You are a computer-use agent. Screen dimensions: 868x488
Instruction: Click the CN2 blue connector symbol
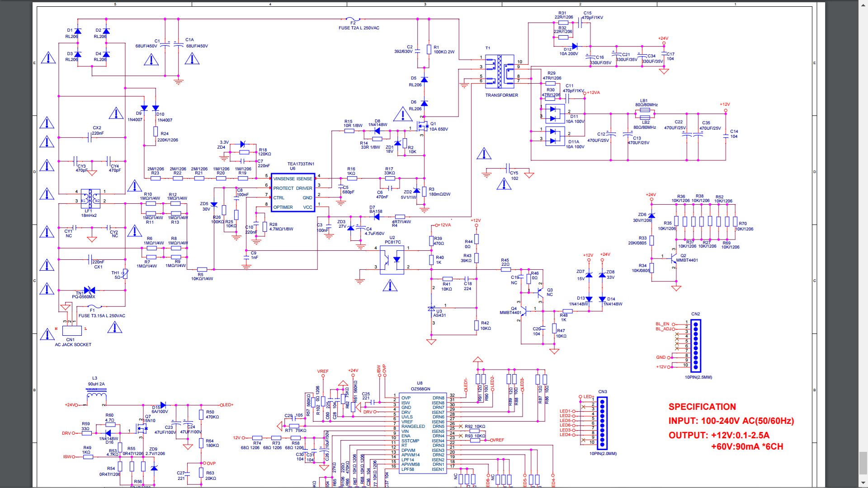pos(696,346)
